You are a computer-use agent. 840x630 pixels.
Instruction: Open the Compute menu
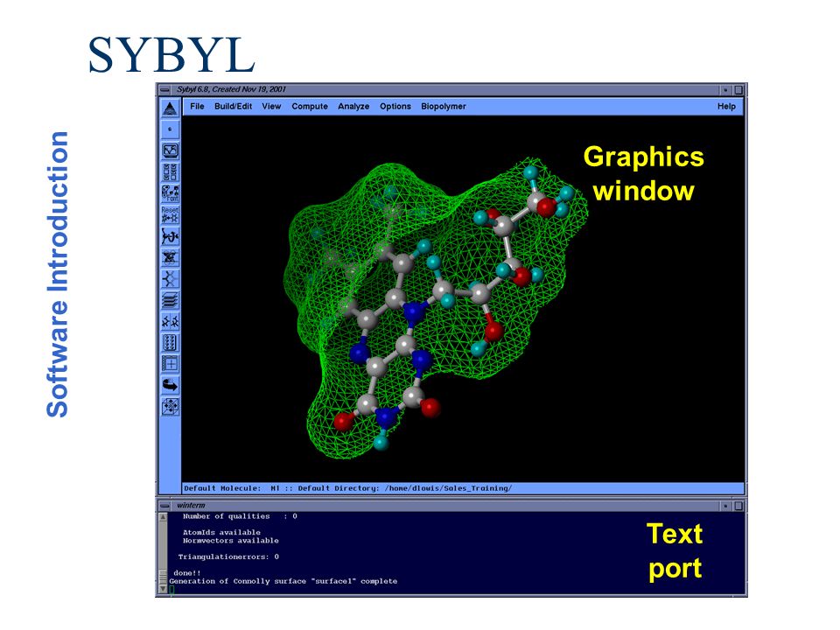click(x=310, y=106)
